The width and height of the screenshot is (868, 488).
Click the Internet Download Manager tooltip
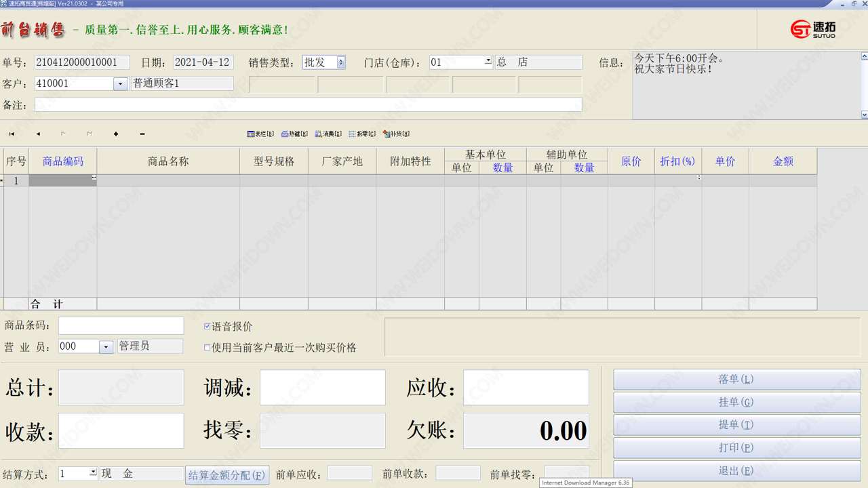pyautogui.click(x=586, y=483)
